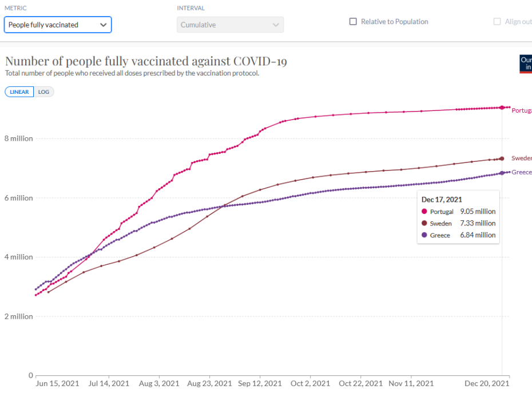Enable the Relative to Population checkbox
The image size is (532, 393).
(x=354, y=22)
